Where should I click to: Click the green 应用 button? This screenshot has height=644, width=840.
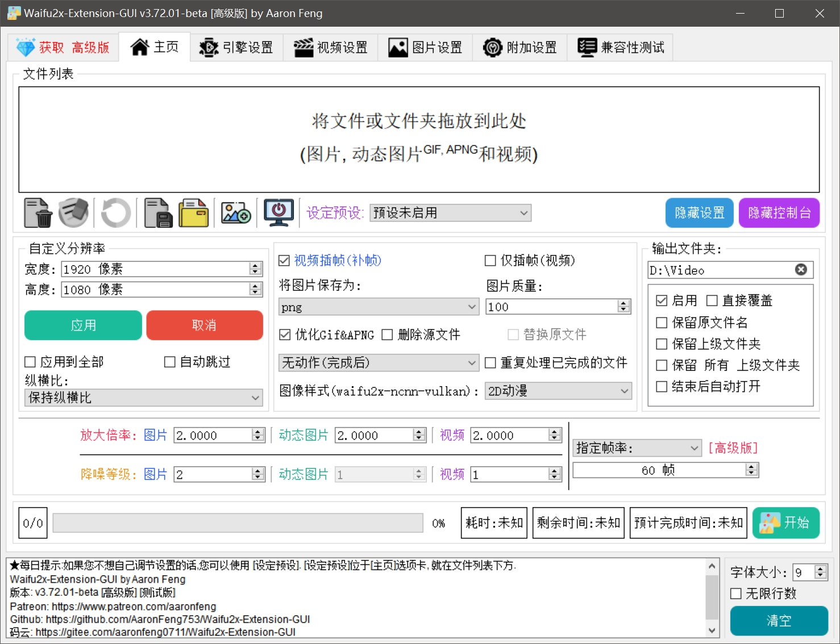pyautogui.click(x=84, y=325)
